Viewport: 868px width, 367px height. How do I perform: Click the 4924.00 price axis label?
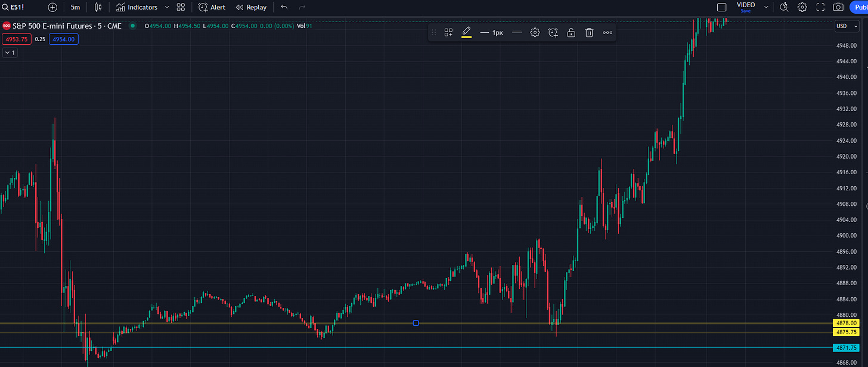(x=847, y=140)
